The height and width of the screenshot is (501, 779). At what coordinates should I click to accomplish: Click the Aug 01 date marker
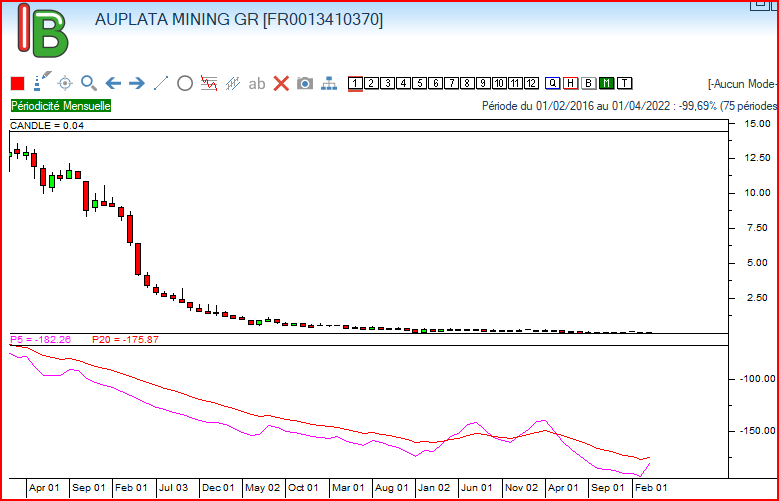(x=392, y=488)
